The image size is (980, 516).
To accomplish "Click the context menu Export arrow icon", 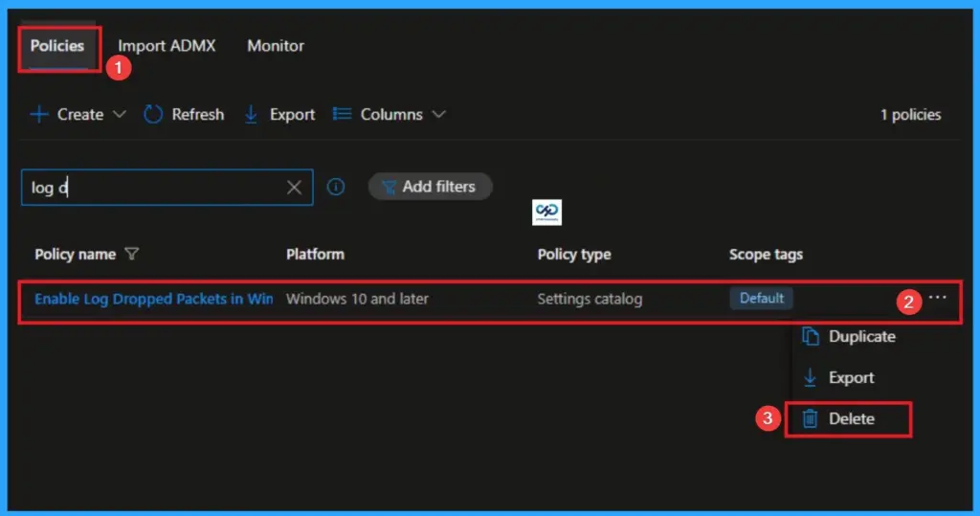I will (x=810, y=378).
